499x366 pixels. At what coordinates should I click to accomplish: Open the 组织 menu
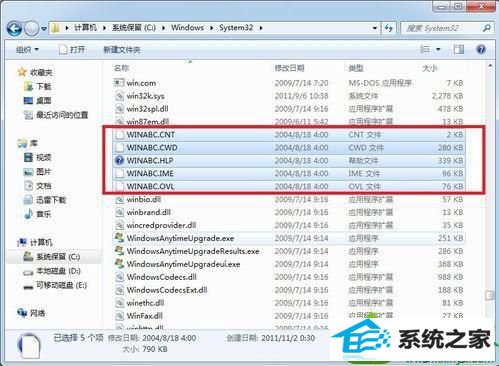tap(27, 50)
